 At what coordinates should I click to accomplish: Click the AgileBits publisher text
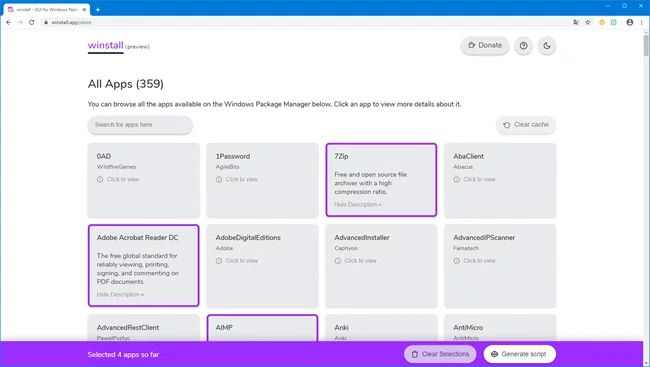tap(227, 167)
